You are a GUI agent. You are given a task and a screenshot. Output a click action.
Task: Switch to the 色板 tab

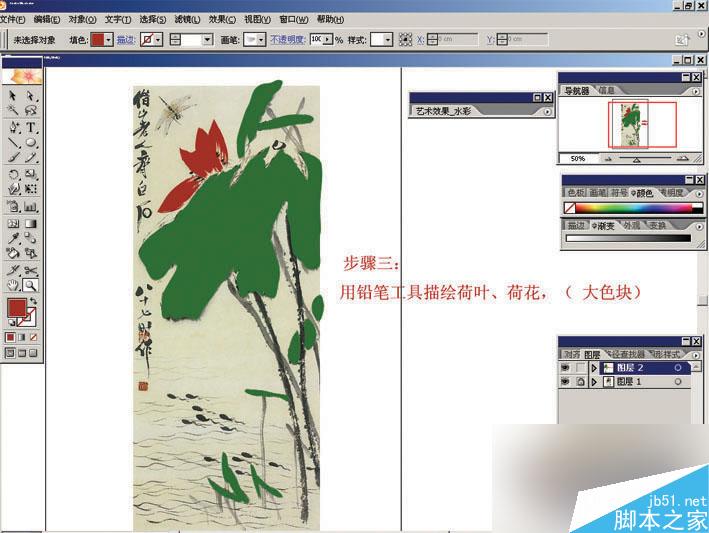coord(576,193)
